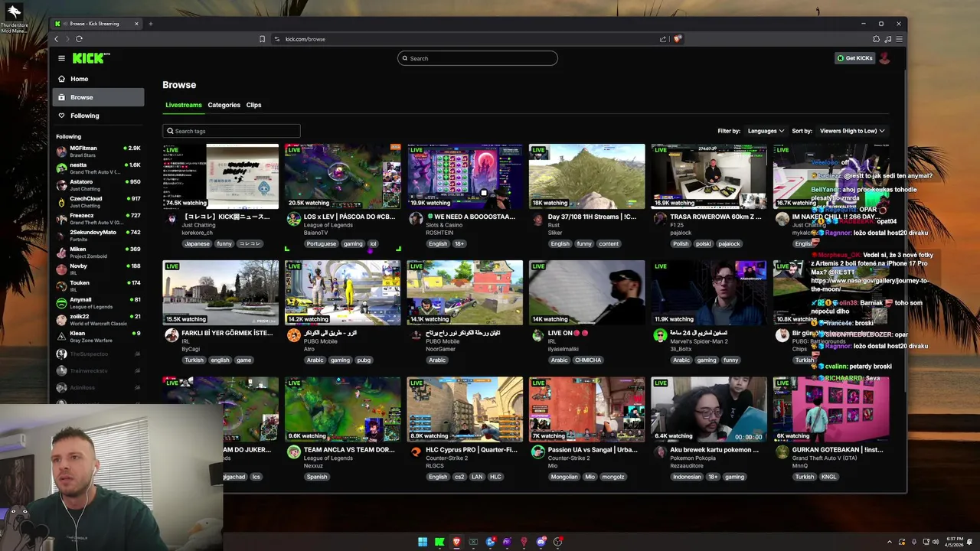Click the share icon in address bar
This screenshot has width=980, height=551.
click(x=663, y=39)
